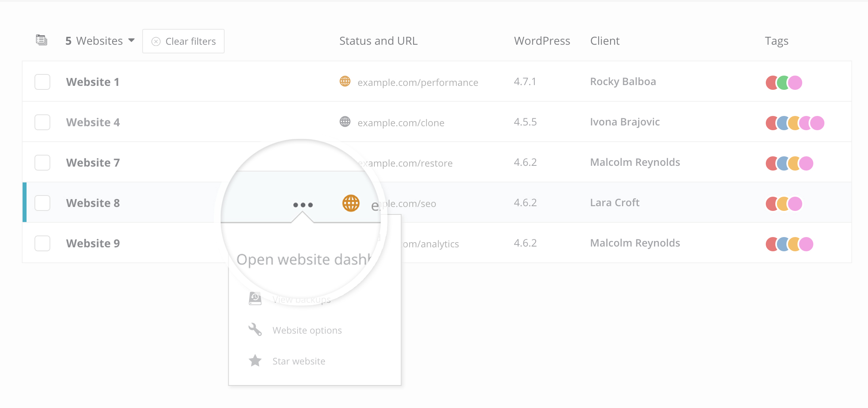Screen dimensions: 868x408
Task: Select the checkbox for Website 7
Action: [x=42, y=163]
